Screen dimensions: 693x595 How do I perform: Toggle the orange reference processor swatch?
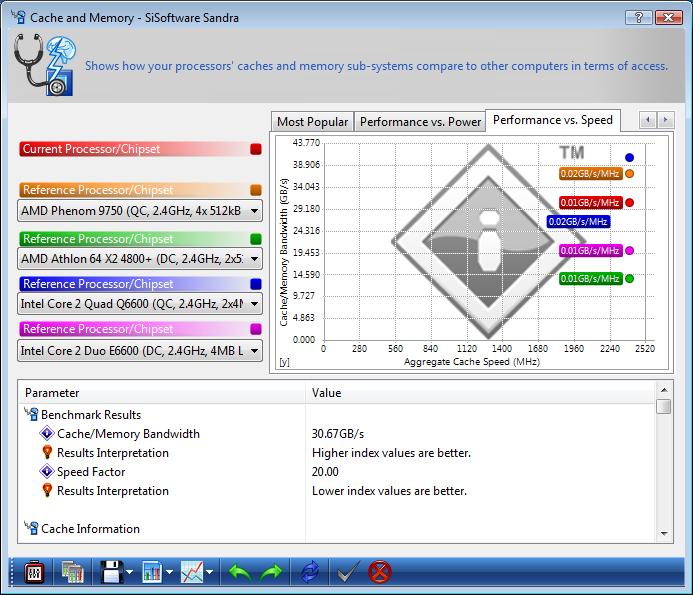coord(255,190)
